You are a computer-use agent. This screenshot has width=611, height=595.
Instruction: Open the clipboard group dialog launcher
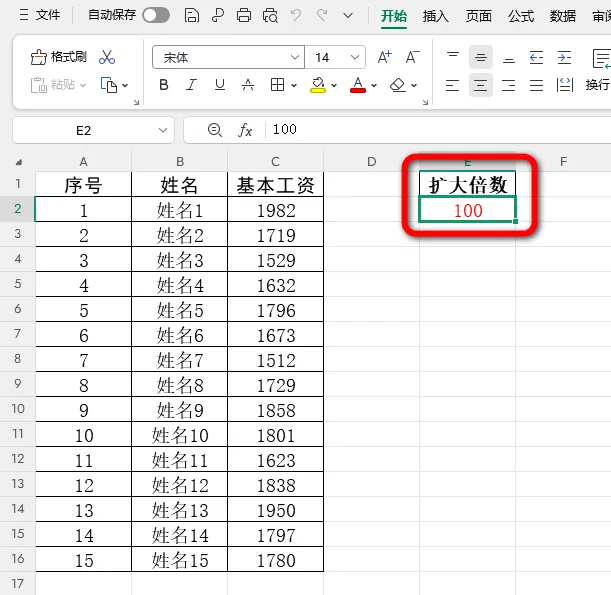(x=136, y=102)
